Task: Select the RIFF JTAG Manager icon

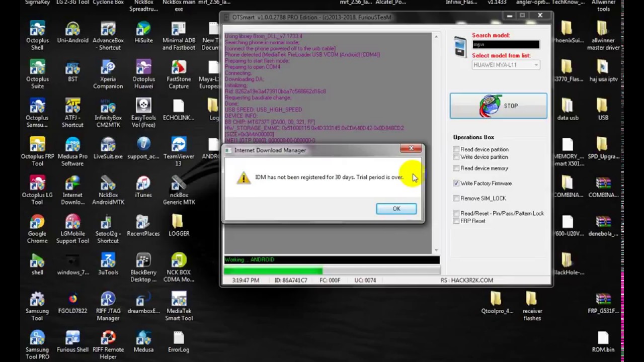Action: tap(108, 306)
